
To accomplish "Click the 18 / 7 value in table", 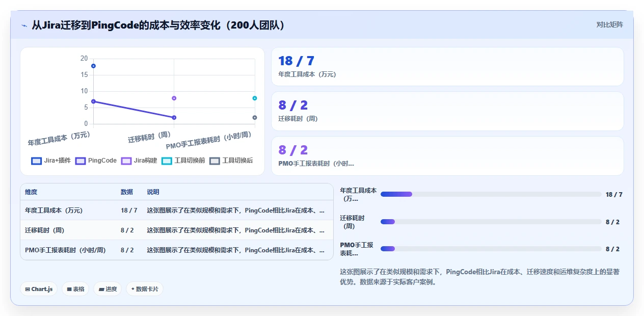I will (129, 210).
